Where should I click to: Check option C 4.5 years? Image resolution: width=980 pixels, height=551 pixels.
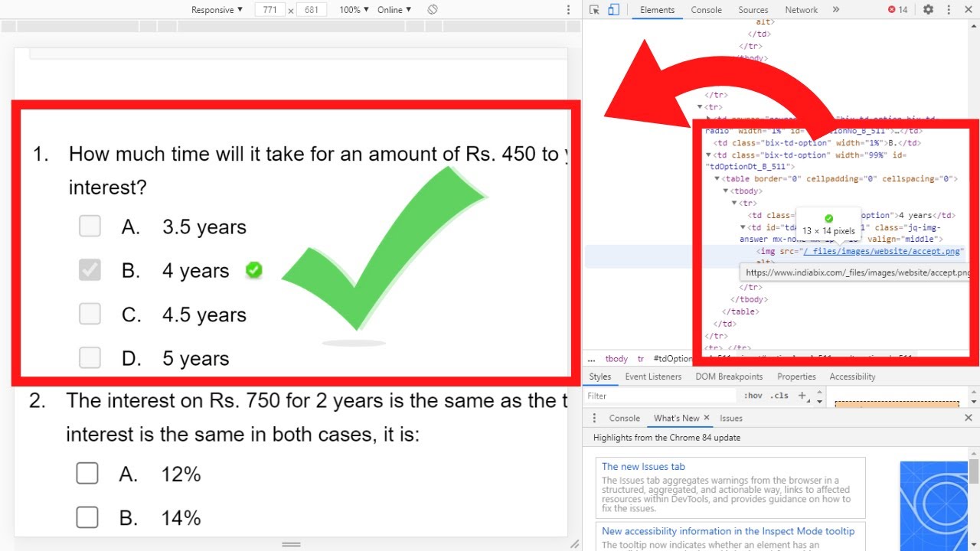tap(90, 314)
